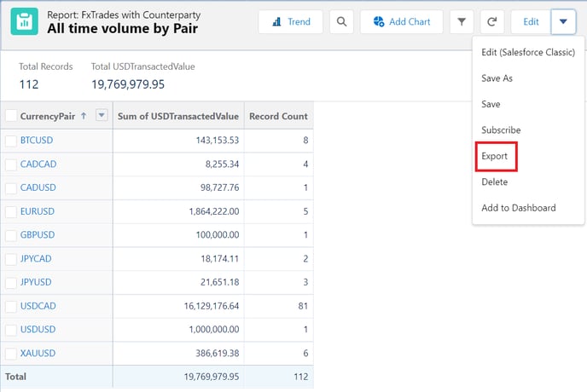Click Sum of USDTransactedValue column header
This screenshot has height=392, width=587.
click(x=178, y=115)
